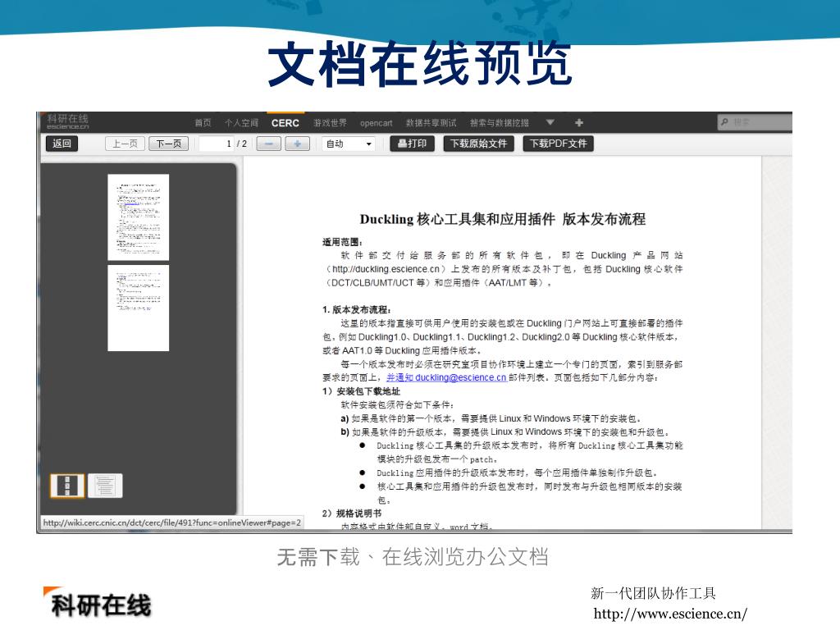Select page 2 thumbnail
Image resolution: width=840 pixels, height=630 pixels.
[x=138, y=308]
